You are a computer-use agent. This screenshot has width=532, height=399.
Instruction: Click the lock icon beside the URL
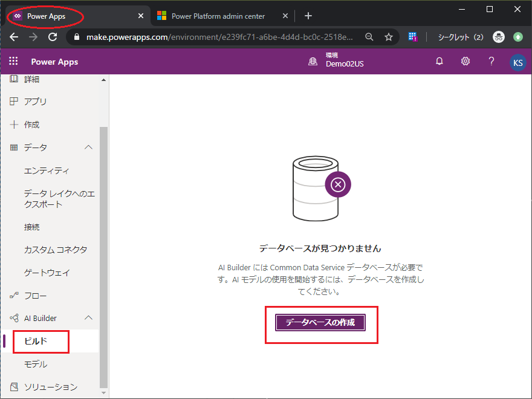(77, 37)
